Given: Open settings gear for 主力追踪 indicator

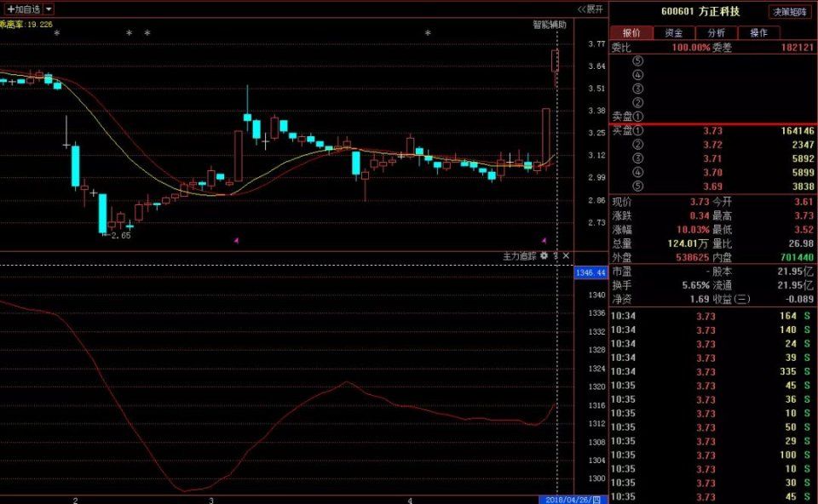Looking at the screenshot, I should click(545, 255).
